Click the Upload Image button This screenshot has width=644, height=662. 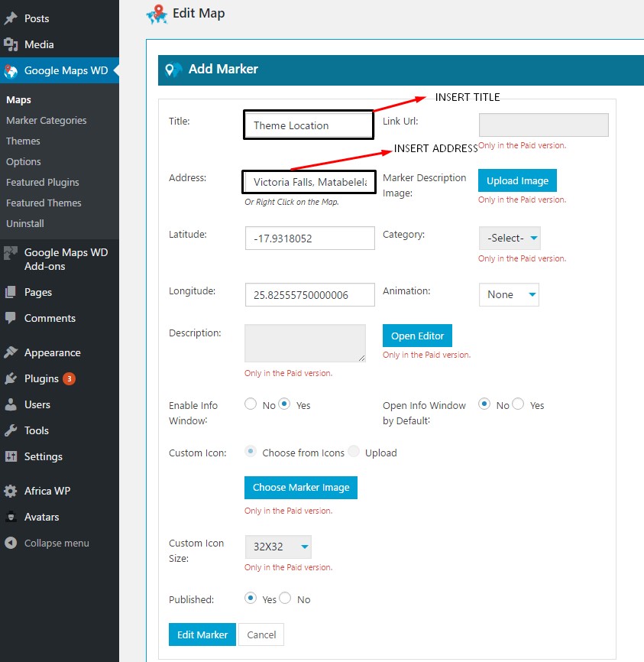pyautogui.click(x=517, y=180)
